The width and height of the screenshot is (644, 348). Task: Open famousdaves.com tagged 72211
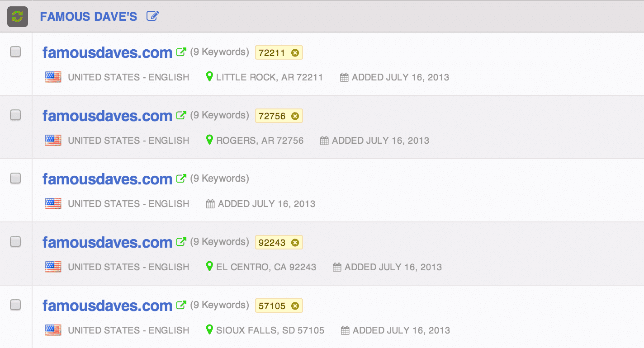click(x=107, y=53)
